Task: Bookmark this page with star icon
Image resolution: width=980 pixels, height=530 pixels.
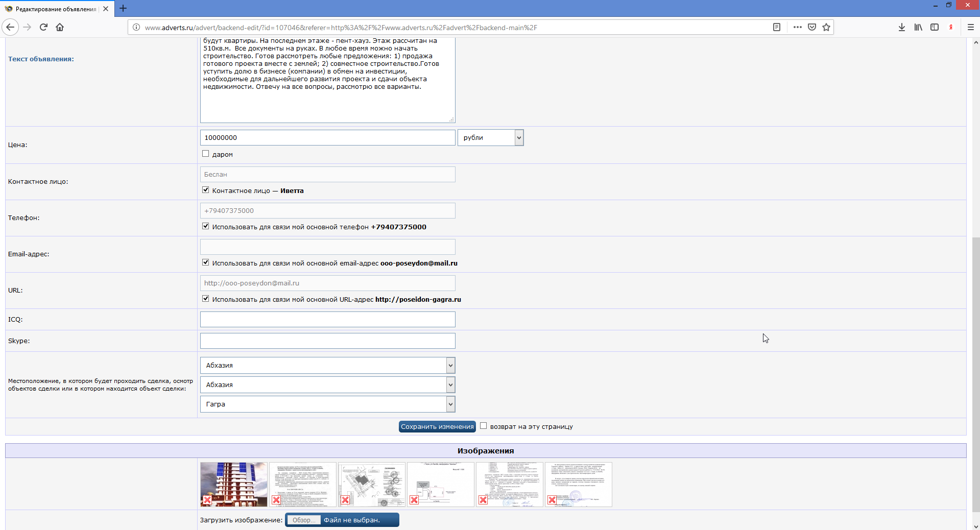Action: pyautogui.click(x=826, y=27)
